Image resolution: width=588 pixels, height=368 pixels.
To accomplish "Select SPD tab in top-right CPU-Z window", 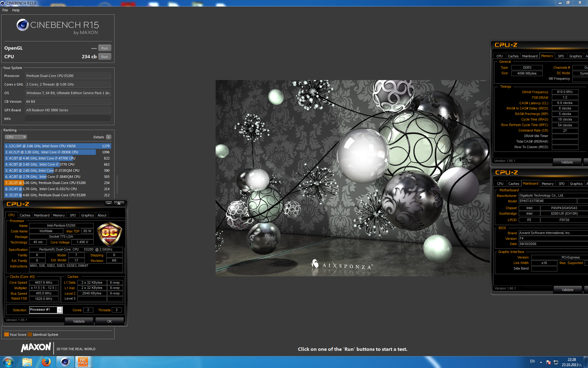I will click(x=561, y=56).
